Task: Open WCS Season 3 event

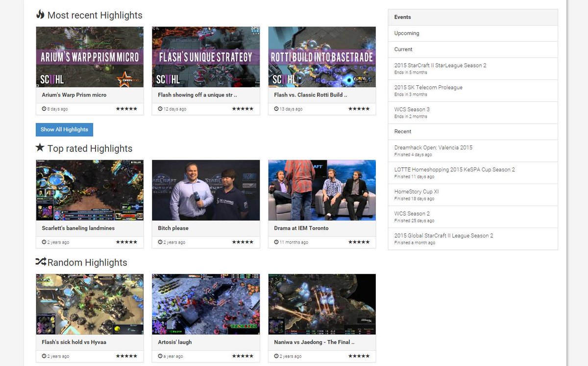Action: 473,113
